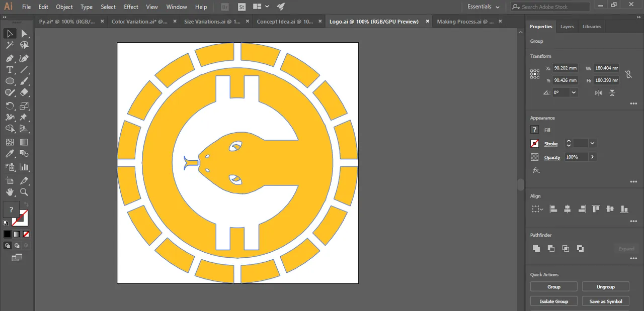Pick the Eyedropper tool
The image size is (644, 311).
(x=10, y=154)
